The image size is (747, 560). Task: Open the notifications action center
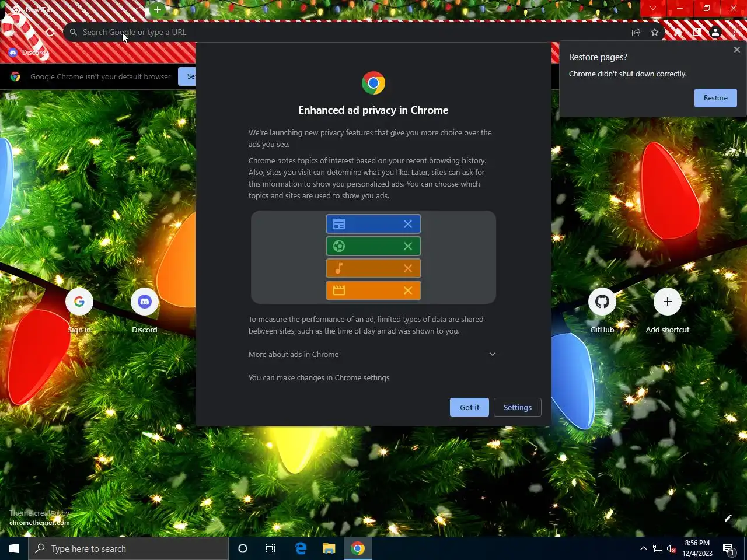coord(728,548)
